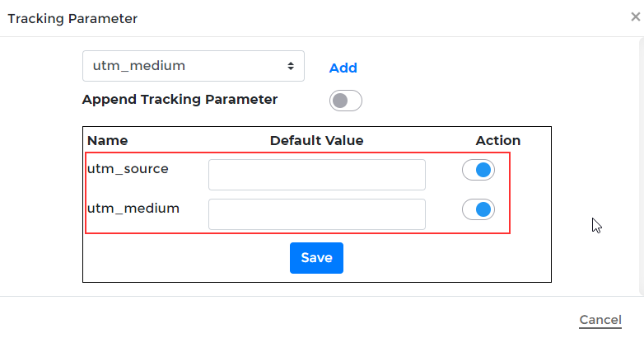Disable the utm_medium row action toggle
644x338 pixels.
pos(478,210)
